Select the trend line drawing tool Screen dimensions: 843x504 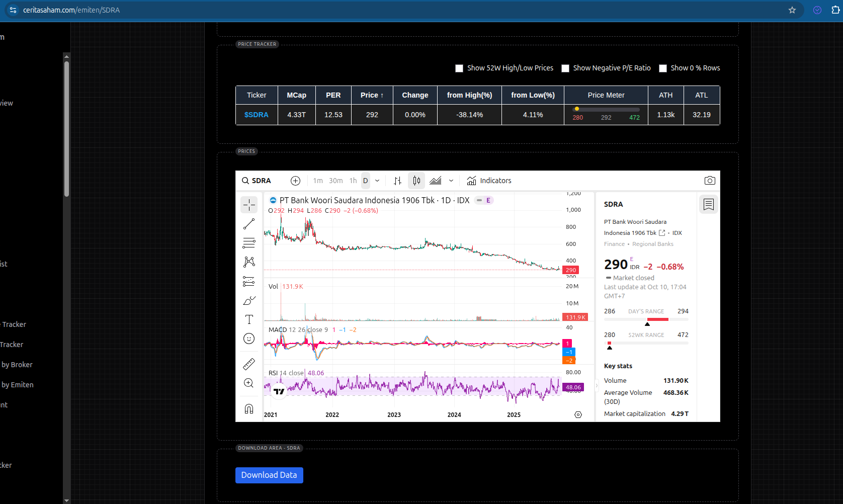click(x=249, y=224)
